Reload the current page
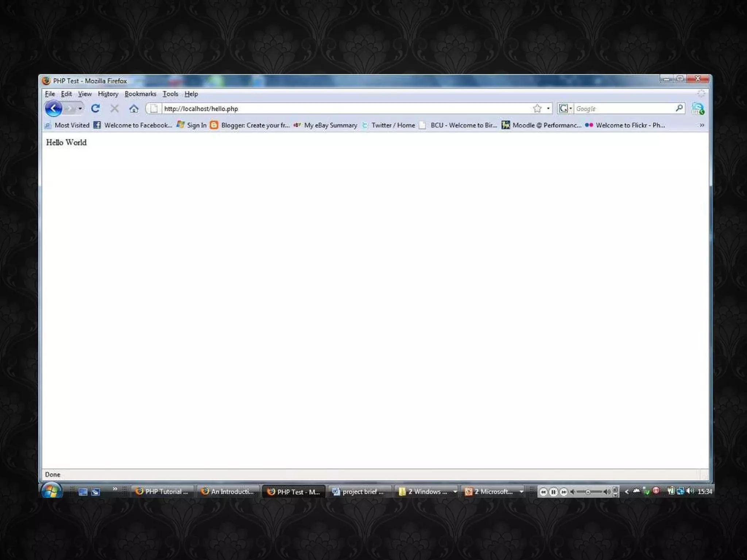The image size is (747, 560). click(96, 109)
